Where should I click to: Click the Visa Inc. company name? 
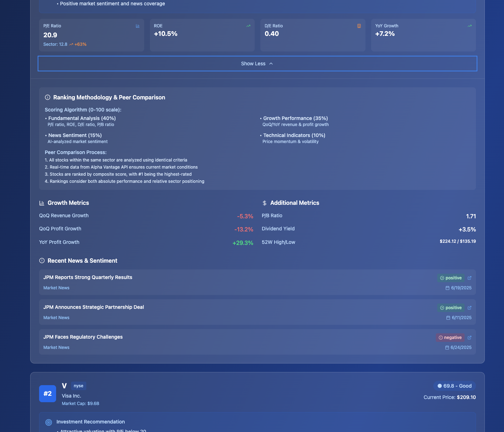click(x=71, y=396)
